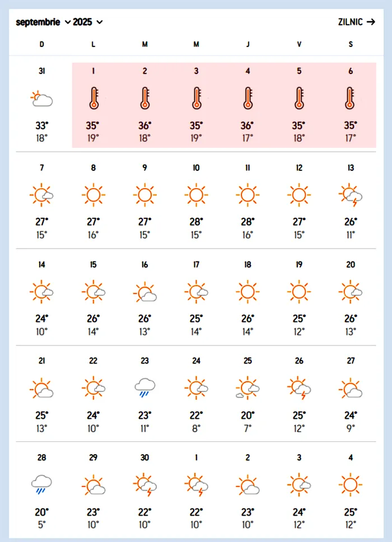The width and height of the screenshot is (392, 542).
Task: Click the sun and cloud icon on September 14
Action: 41,291
